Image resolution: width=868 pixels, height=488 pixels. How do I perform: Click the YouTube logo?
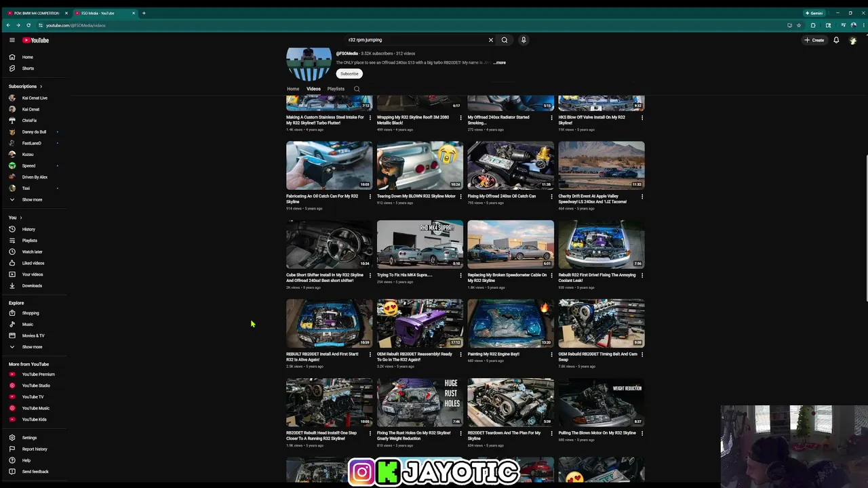pos(35,40)
